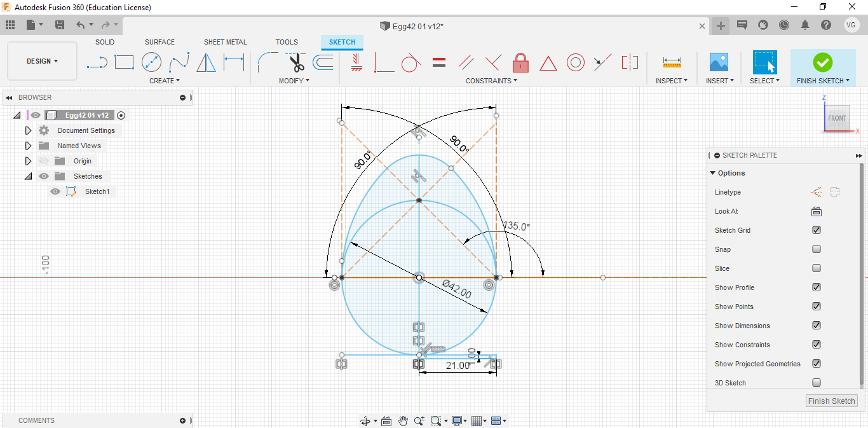Click the Finish Sketch button in palette
The image size is (868, 428).
(x=831, y=401)
